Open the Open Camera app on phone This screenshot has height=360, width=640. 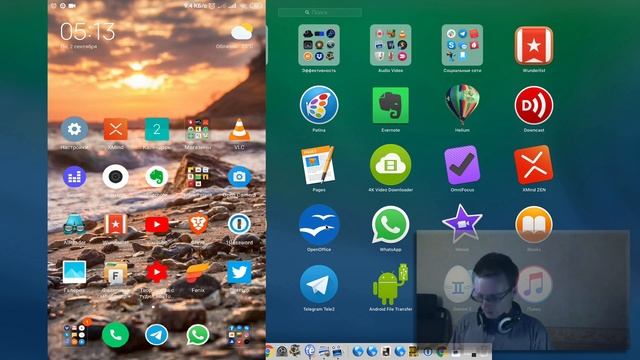[239, 177]
